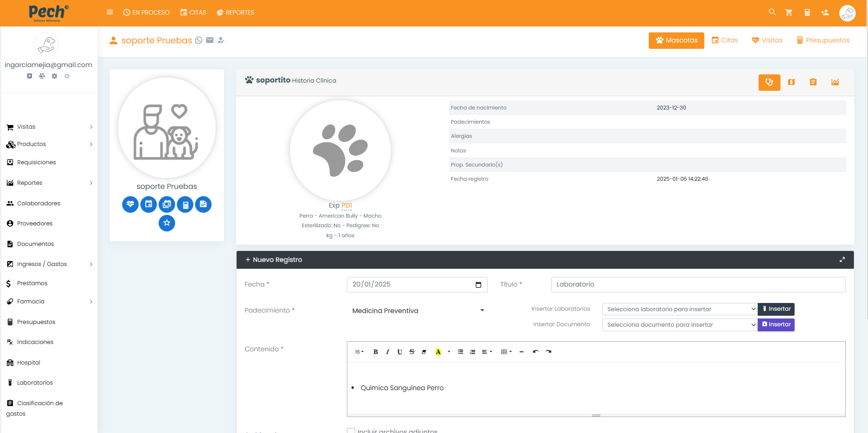Expand the Farmacia sidebar menu

49,302
